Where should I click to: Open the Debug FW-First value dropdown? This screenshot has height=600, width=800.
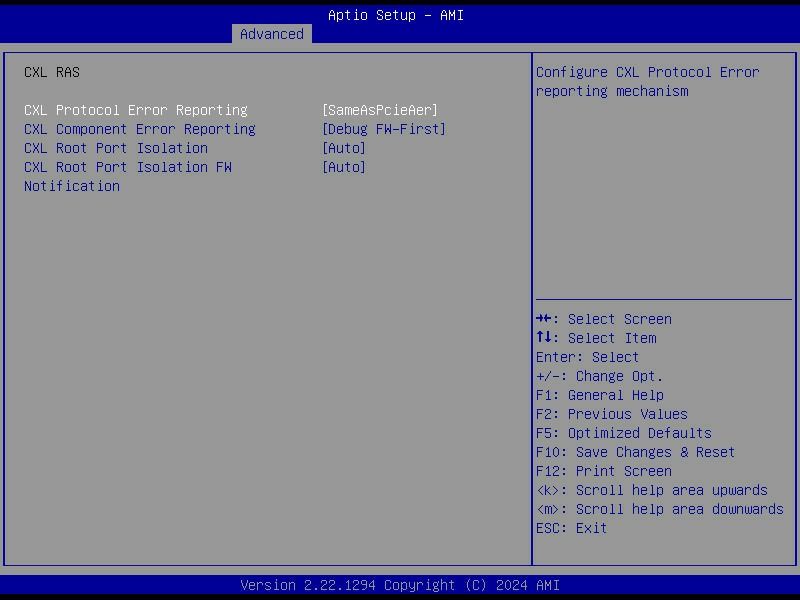[x=384, y=129]
